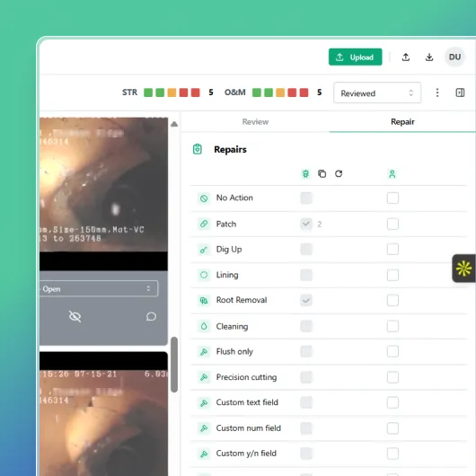This screenshot has height=476, width=476.
Task: Check the user checkbox for Dig Up
Action: coord(392,250)
